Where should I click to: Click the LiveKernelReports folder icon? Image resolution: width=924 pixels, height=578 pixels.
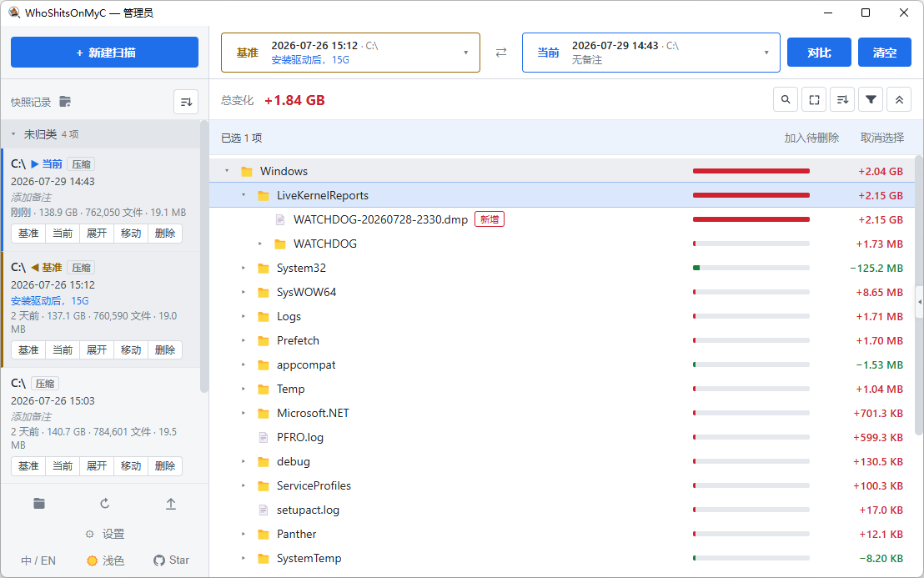[264, 195]
